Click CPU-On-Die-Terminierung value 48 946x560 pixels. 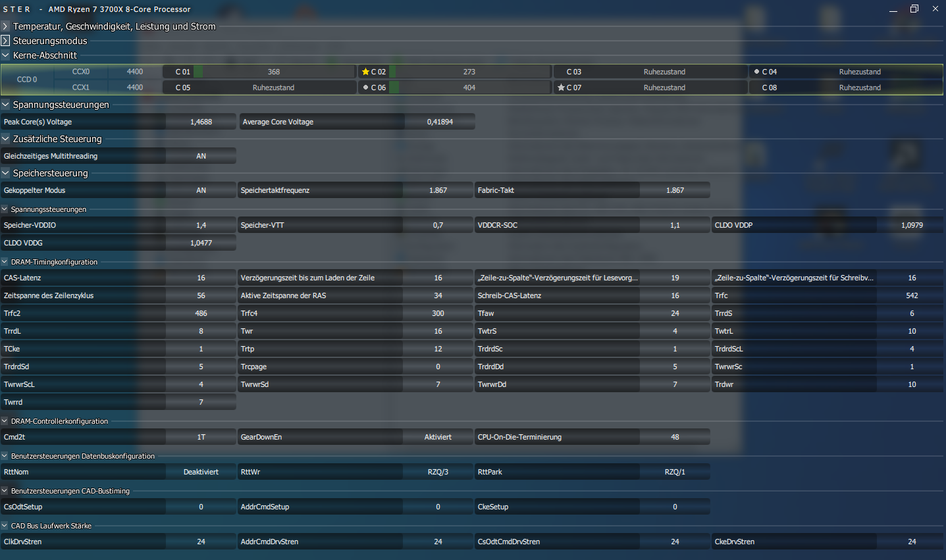675,437
